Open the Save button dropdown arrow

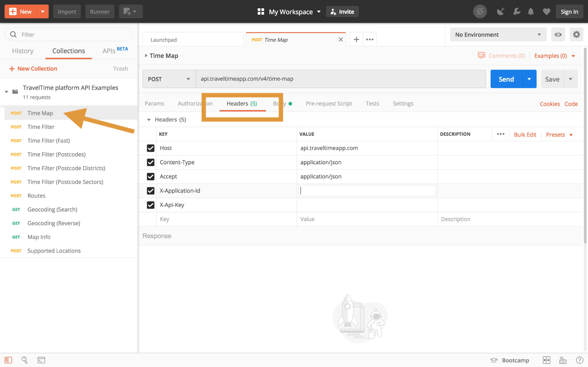[570, 79]
